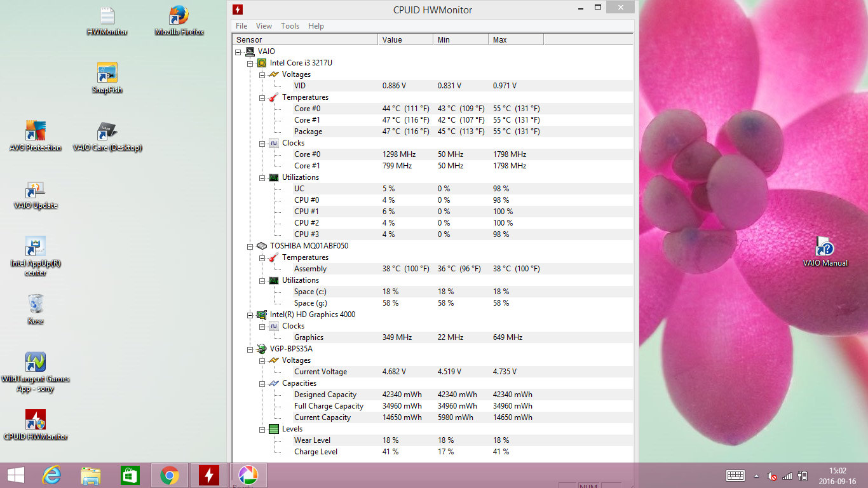Open AVG Protection desktop icon
868x488 pixels.
tap(36, 136)
